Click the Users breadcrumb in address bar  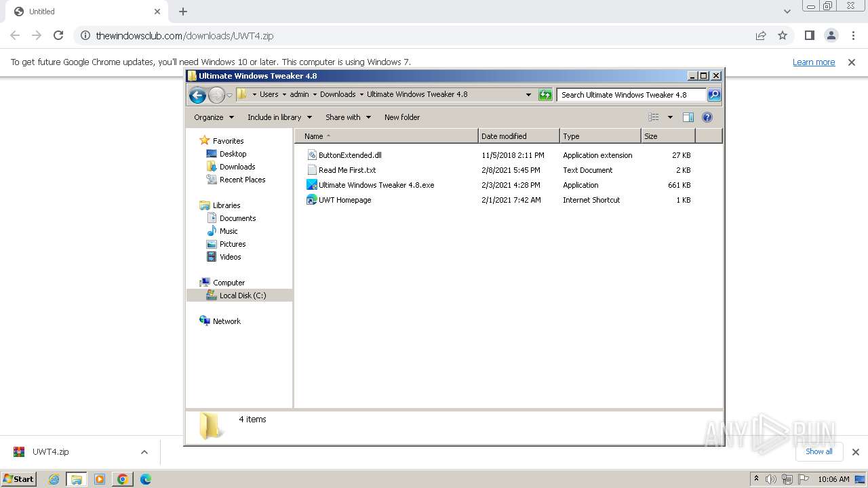[269, 95]
